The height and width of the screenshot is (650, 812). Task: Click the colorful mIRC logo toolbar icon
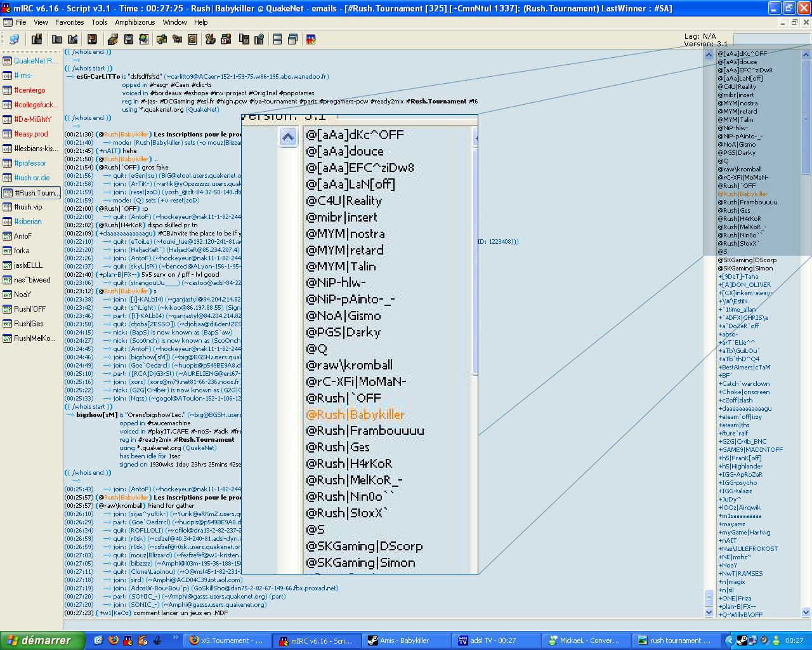(x=311, y=39)
